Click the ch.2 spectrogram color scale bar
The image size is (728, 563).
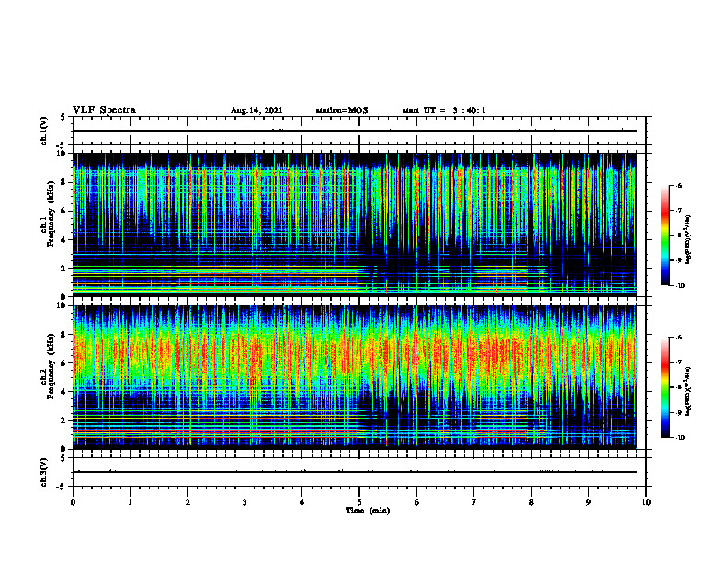pos(665,387)
